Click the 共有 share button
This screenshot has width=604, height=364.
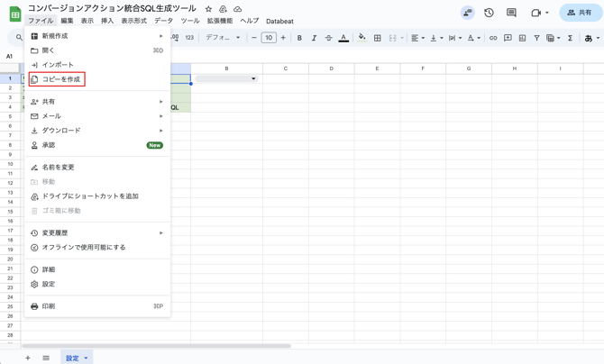[x=581, y=13]
